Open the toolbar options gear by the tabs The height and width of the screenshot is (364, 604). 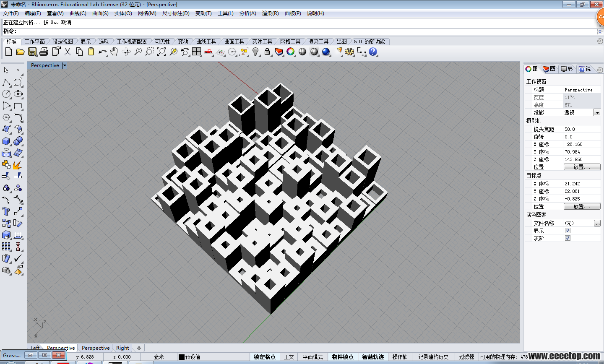click(x=600, y=41)
